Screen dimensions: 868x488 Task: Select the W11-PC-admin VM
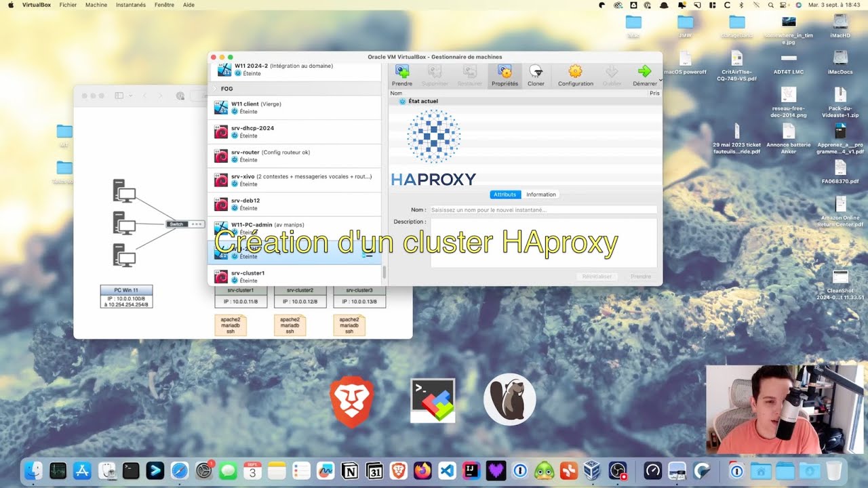click(x=295, y=228)
